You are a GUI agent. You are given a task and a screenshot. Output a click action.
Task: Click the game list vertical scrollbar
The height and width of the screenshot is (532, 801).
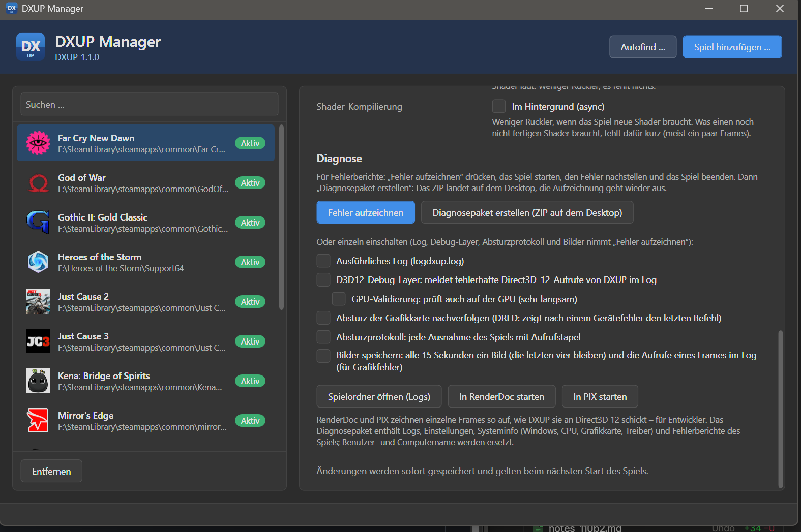pyautogui.click(x=282, y=218)
